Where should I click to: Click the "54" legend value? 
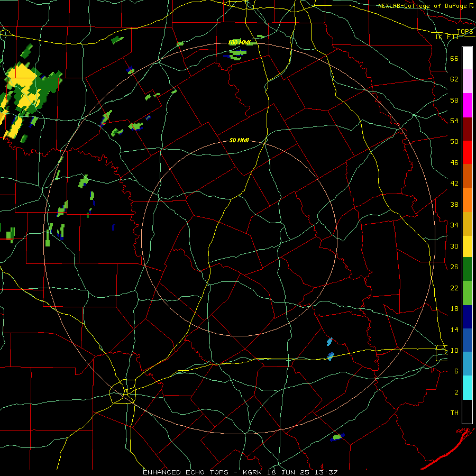click(x=454, y=121)
